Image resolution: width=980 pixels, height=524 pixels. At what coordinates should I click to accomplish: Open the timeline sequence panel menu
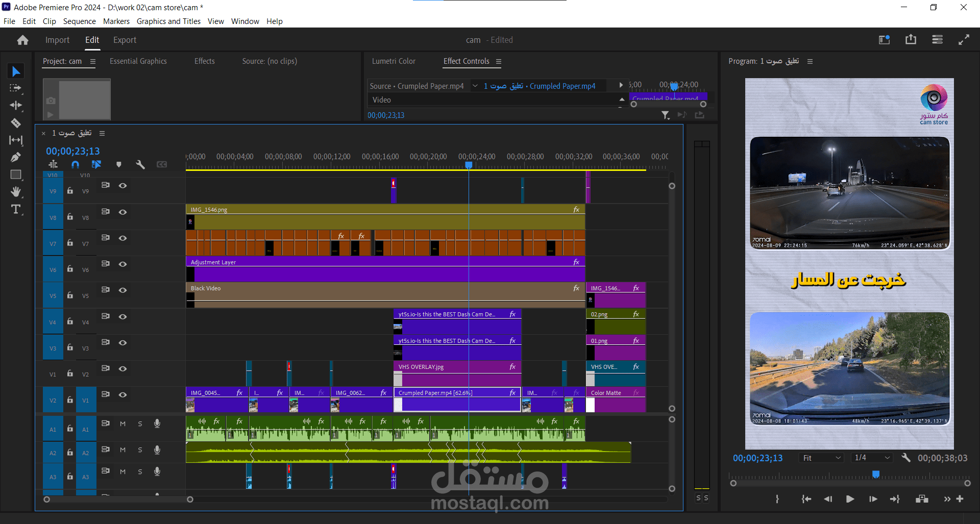click(102, 133)
